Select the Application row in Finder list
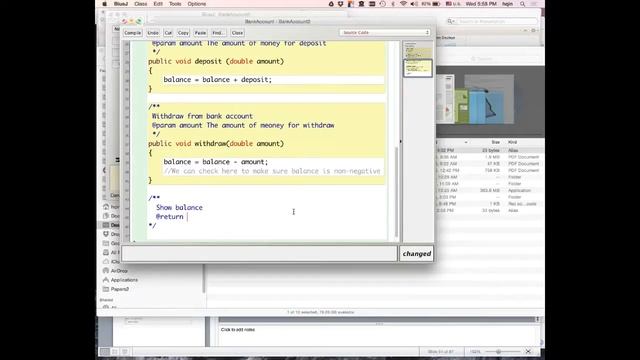 point(490,190)
